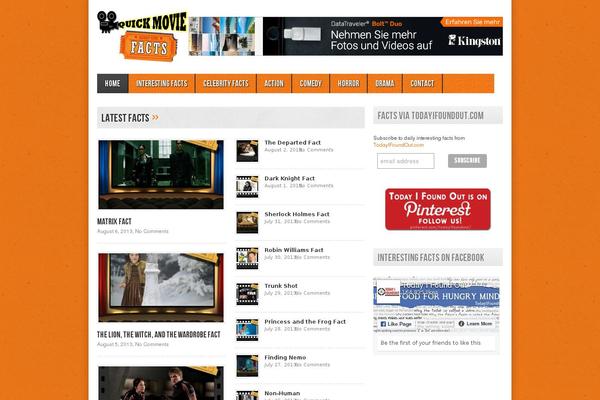
Task: Click The Departed Fact thumbnail
Action: tap(247, 151)
